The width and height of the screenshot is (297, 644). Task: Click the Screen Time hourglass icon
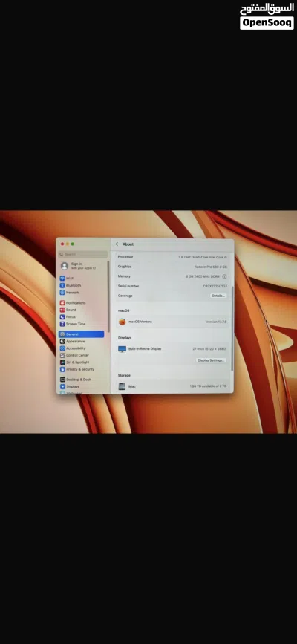tap(62, 324)
